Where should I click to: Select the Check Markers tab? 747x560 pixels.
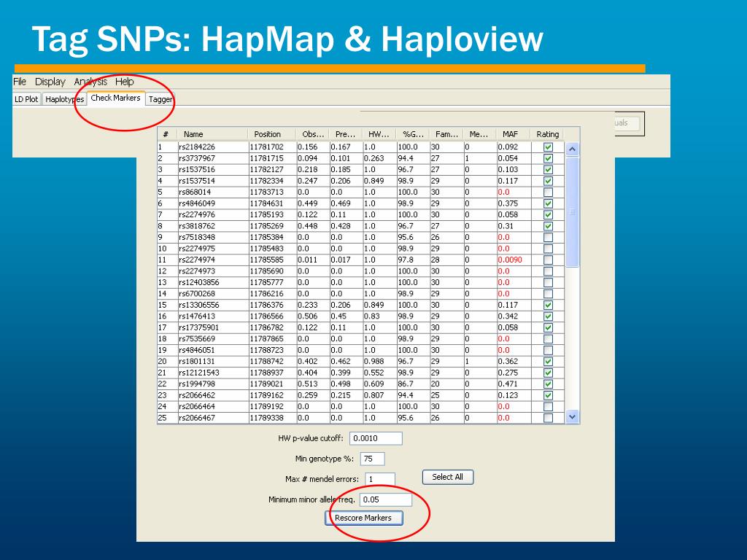[115, 98]
